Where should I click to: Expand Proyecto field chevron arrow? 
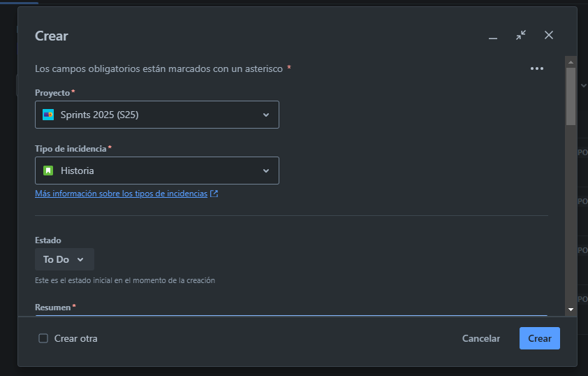266,115
